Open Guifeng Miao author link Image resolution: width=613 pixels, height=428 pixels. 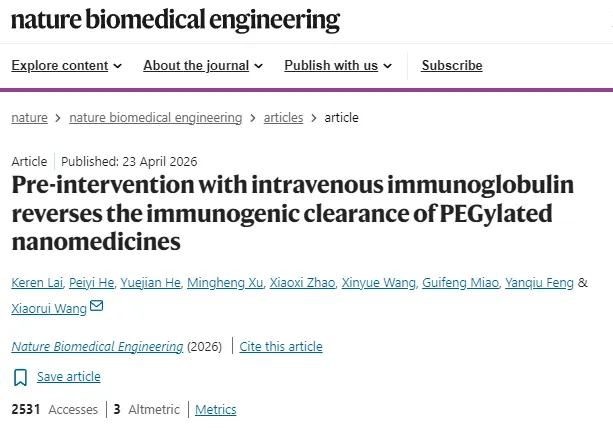pos(461,283)
